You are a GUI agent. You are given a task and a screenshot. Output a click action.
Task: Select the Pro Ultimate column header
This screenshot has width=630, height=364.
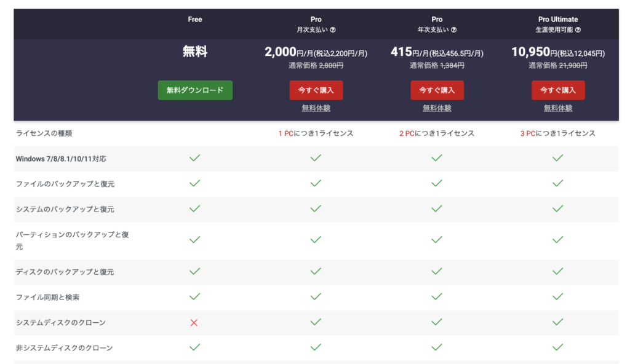coord(557,19)
